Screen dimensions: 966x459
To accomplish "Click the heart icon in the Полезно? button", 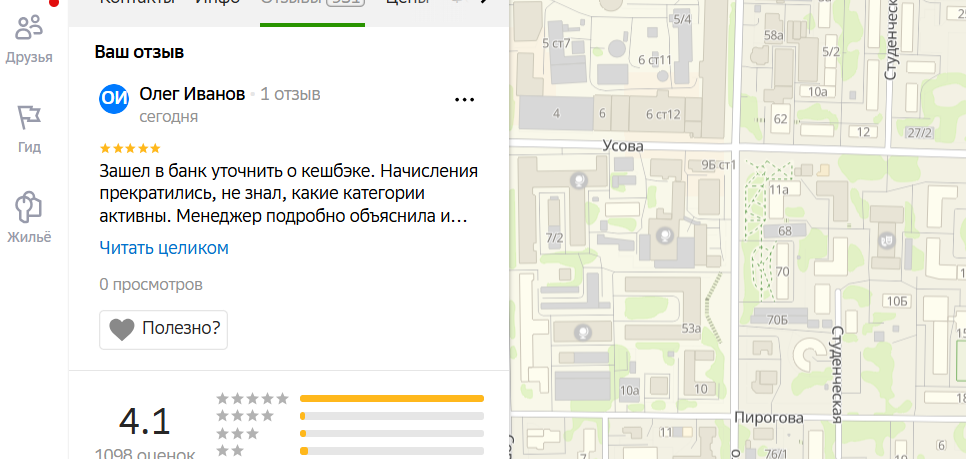I will (122, 329).
